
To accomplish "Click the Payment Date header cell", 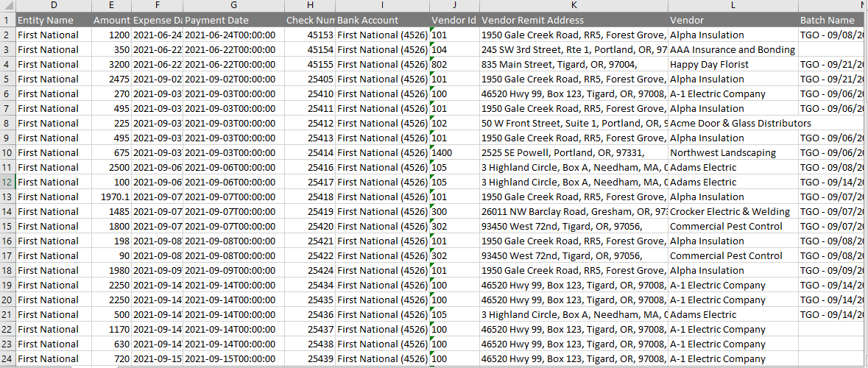I will coord(233,20).
